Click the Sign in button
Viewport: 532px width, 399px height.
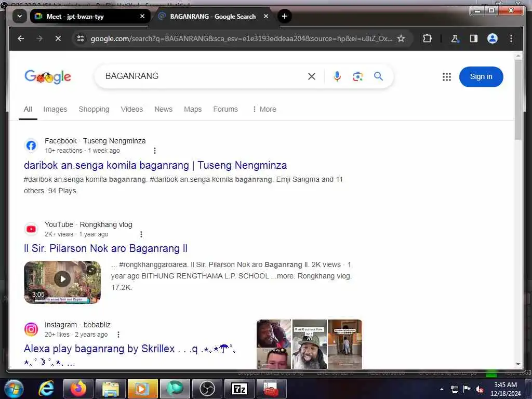pyautogui.click(x=481, y=77)
